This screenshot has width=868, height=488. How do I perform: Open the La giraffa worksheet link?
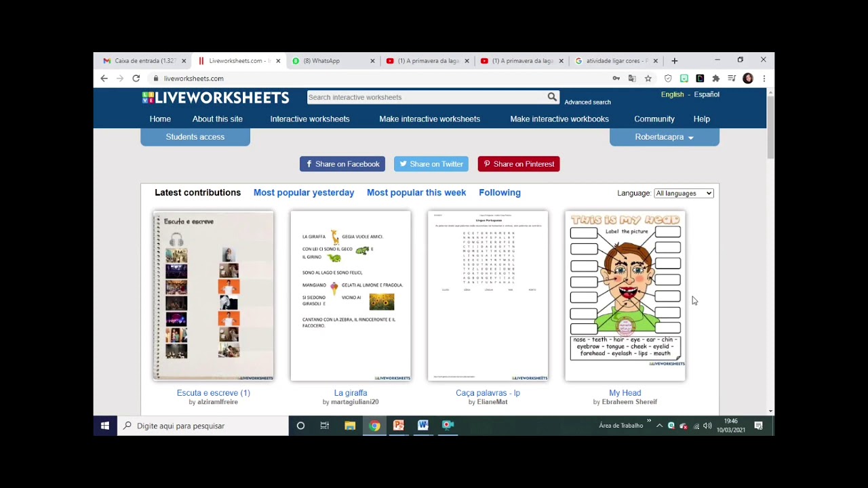pyautogui.click(x=351, y=393)
